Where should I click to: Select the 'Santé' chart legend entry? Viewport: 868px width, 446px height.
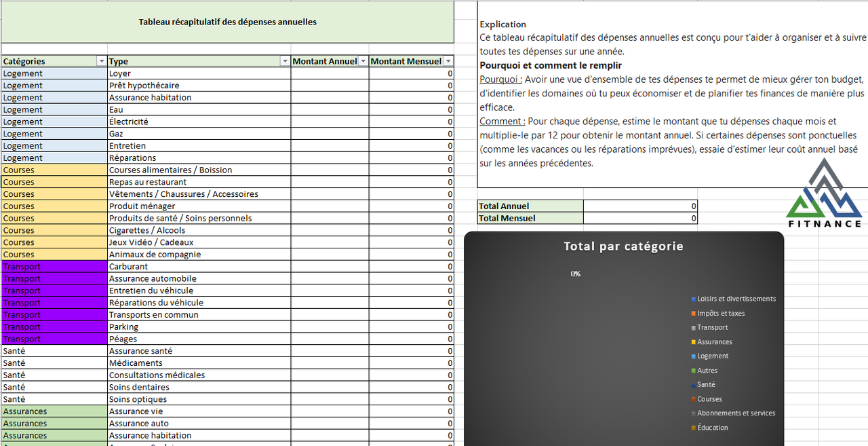click(703, 384)
